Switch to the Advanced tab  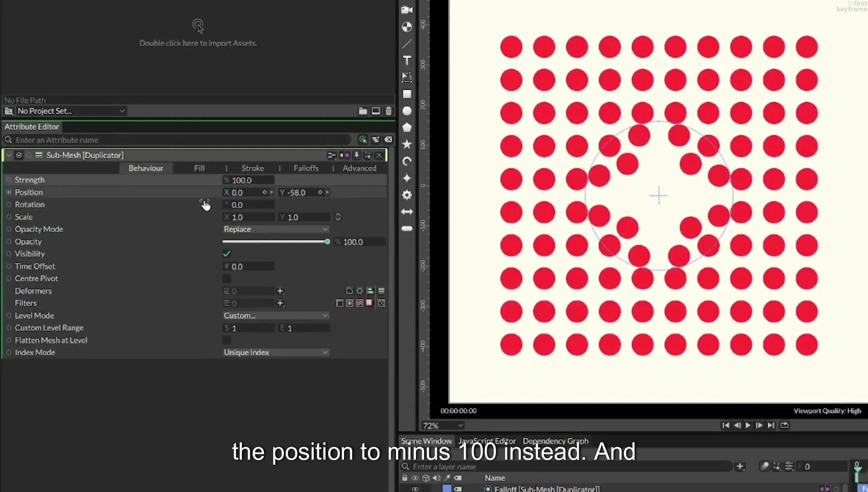[359, 168]
